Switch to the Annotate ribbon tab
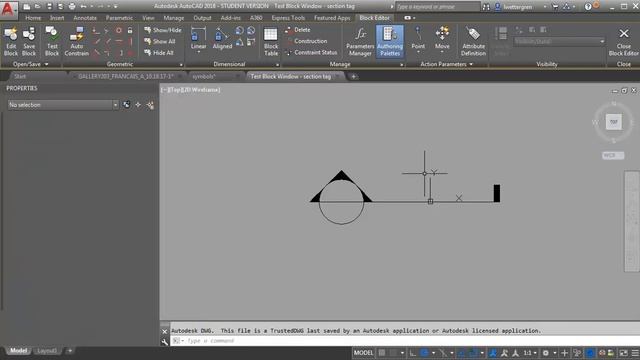 click(x=85, y=18)
